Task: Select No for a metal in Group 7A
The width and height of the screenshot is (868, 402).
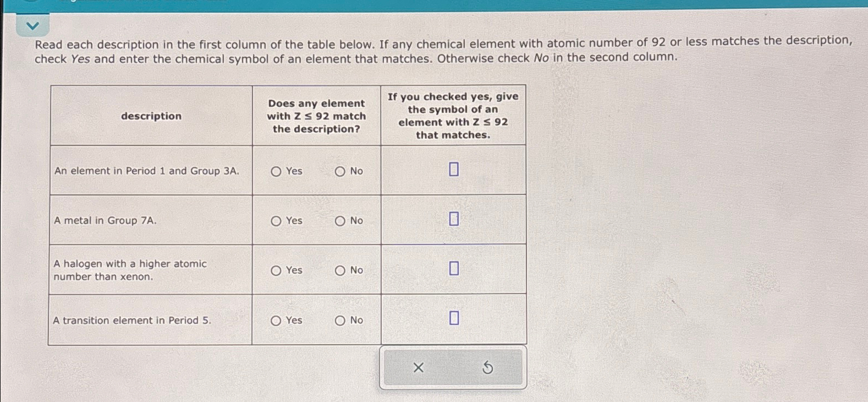Action: [x=340, y=221]
